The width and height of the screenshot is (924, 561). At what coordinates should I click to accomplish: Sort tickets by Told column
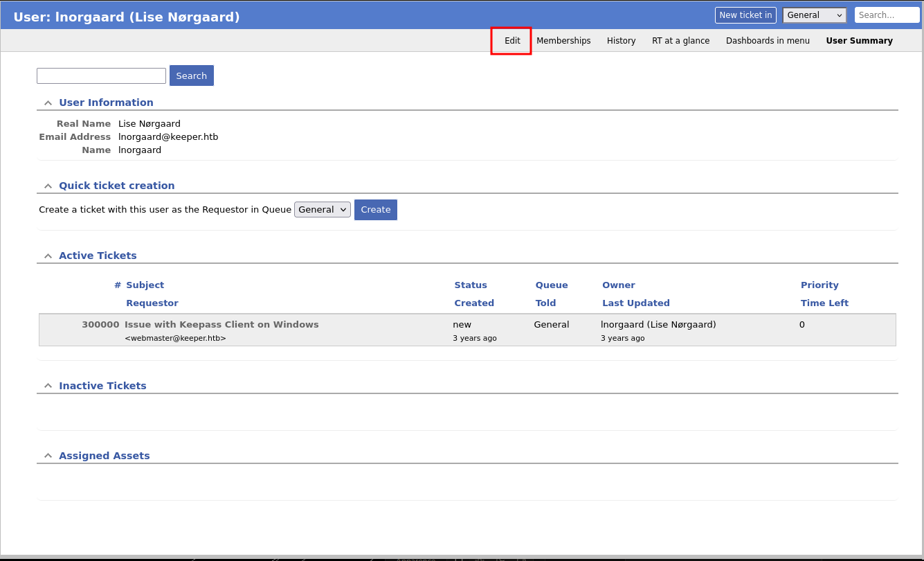(x=545, y=303)
